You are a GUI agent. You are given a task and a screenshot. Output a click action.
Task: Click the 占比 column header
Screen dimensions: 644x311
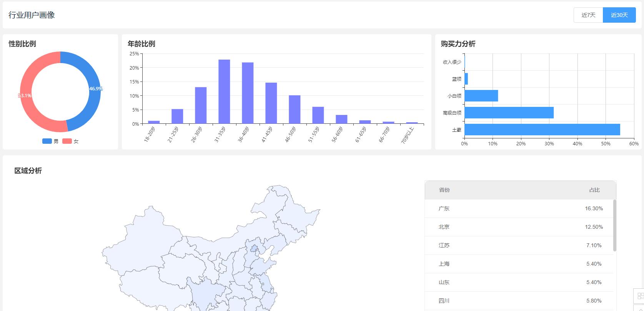click(x=594, y=190)
